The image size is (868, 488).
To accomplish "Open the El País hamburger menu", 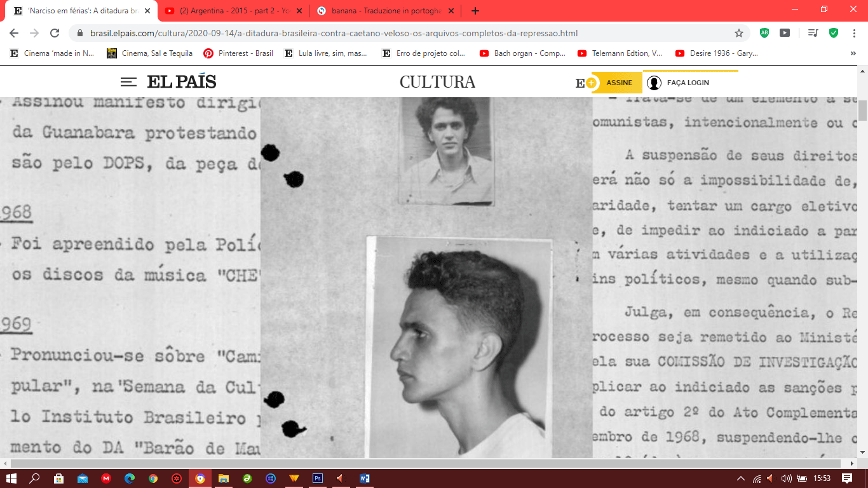I will [x=128, y=82].
